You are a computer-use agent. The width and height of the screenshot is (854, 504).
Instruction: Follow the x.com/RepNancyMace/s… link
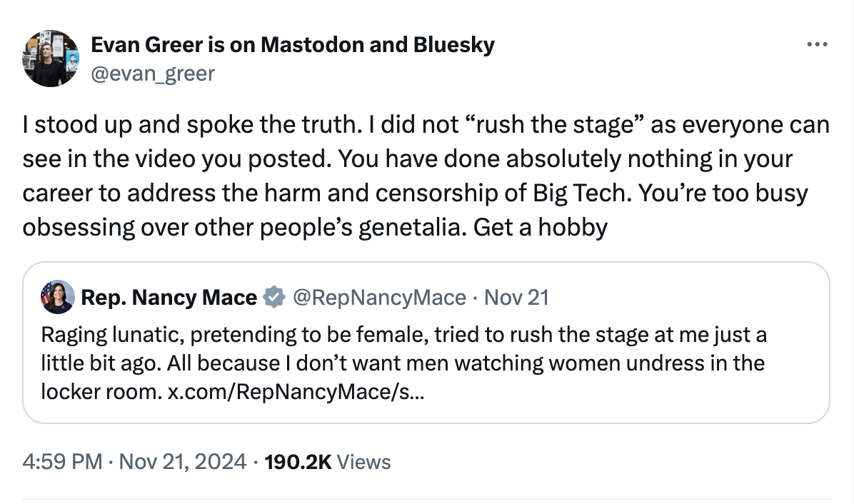pos(295,392)
